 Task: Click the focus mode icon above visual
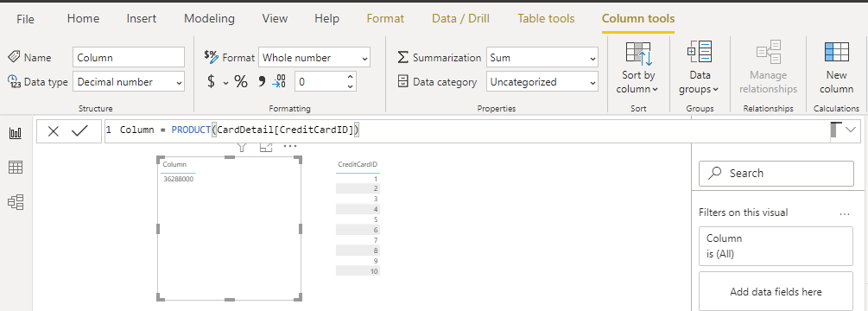point(266,147)
